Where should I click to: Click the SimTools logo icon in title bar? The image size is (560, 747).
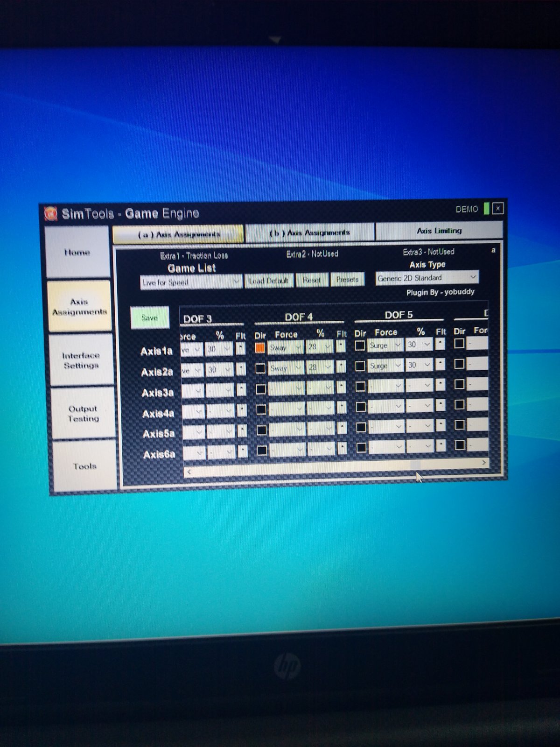click(x=50, y=213)
